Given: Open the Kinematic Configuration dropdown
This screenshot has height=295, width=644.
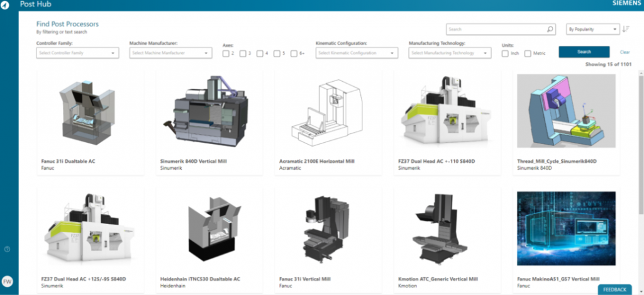Looking at the screenshot, I should (x=356, y=53).
